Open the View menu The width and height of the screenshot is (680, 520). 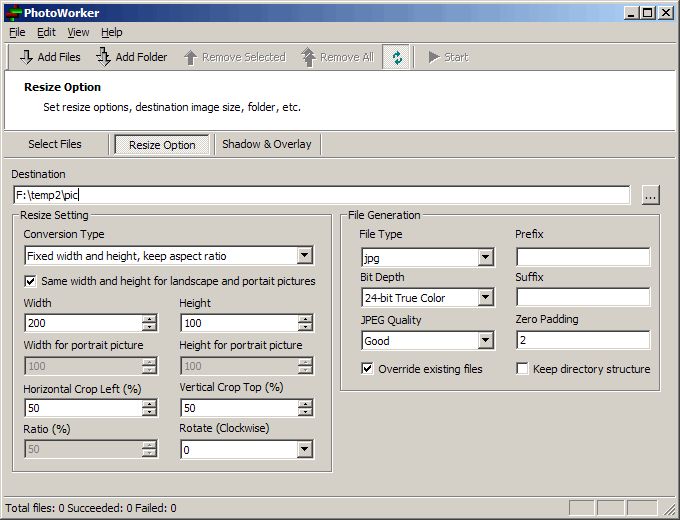(x=78, y=32)
